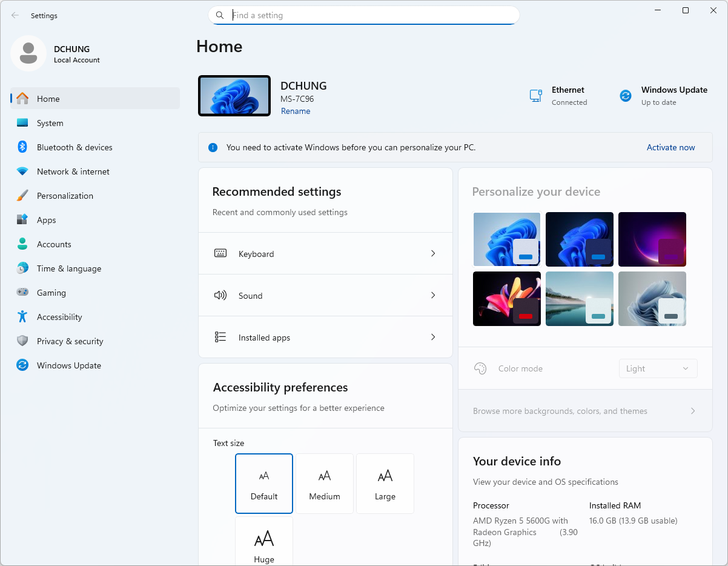Select the colorful flower dark theme

(507, 299)
